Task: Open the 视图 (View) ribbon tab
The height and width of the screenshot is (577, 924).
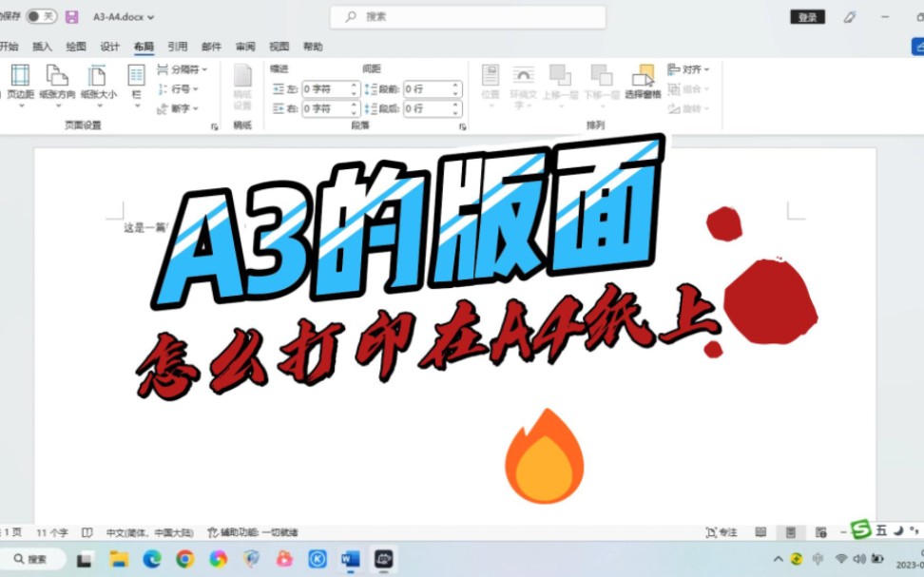Action: pos(278,45)
